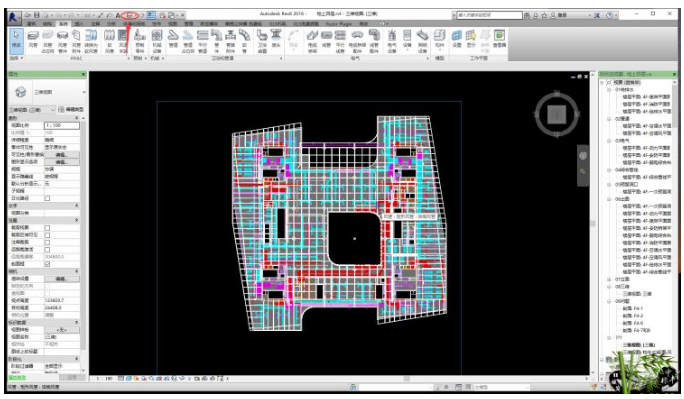Click the Edit Type button
The width and height of the screenshot is (684, 399).
71,109
